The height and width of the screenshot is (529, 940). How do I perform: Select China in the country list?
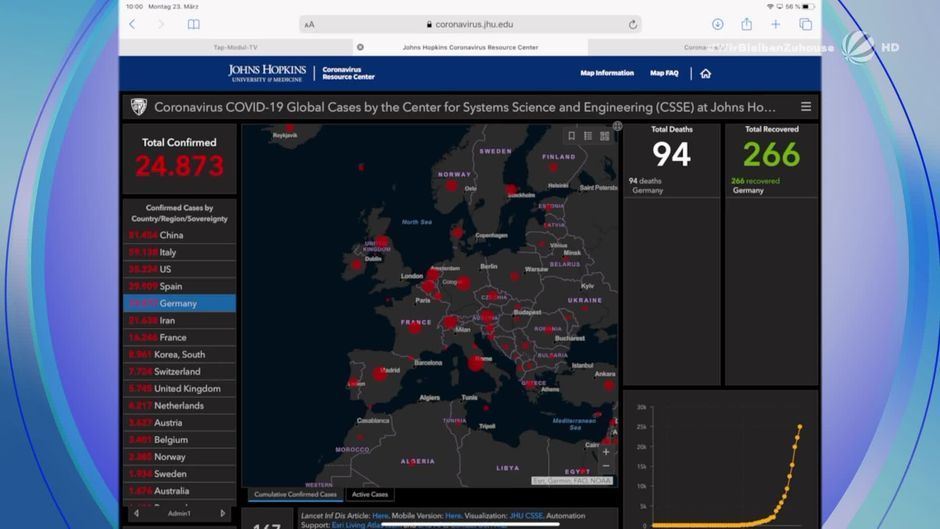[179, 235]
